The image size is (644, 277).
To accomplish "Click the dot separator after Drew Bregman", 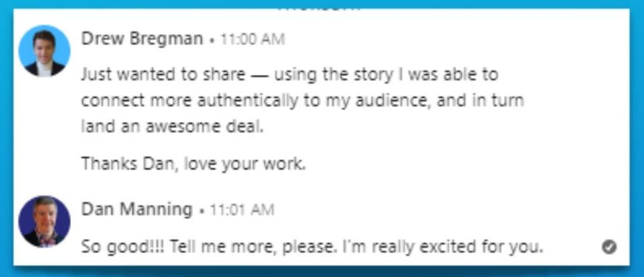I will tap(212, 40).
